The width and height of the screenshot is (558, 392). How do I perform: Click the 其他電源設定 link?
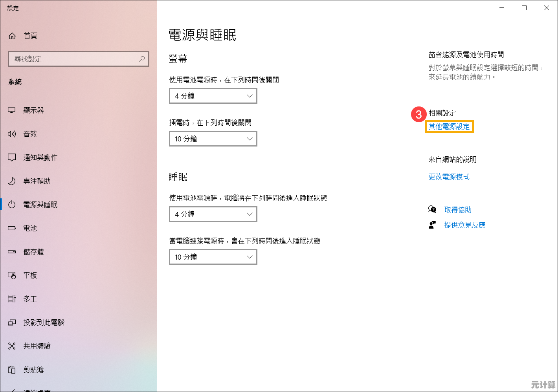(449, 126)
